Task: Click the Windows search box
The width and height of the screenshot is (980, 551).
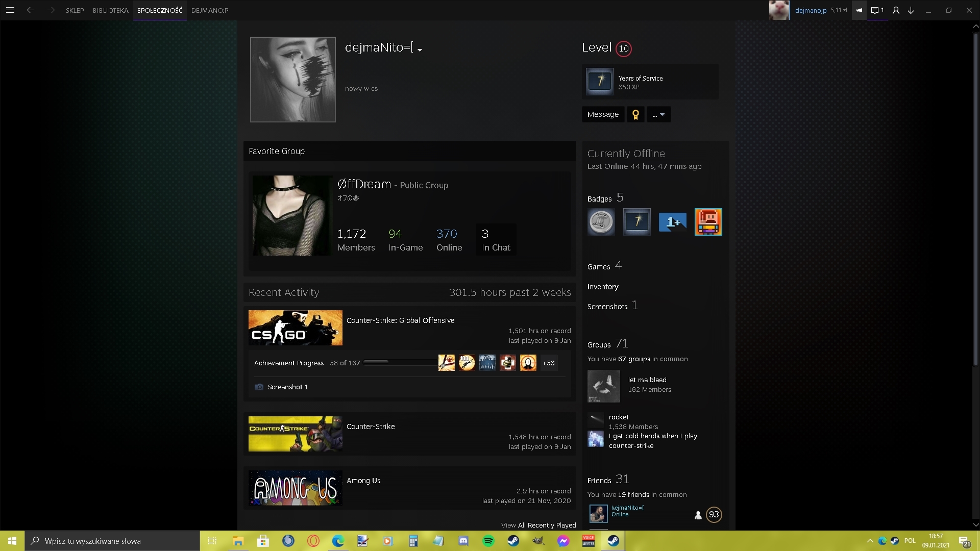Action: click(112, 541)
